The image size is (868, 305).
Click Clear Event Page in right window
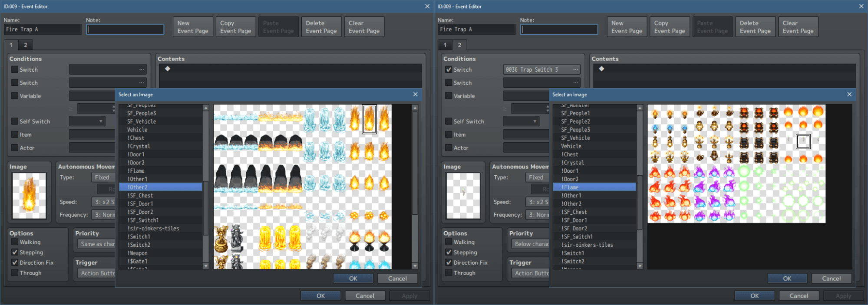(x=798, y=27)
